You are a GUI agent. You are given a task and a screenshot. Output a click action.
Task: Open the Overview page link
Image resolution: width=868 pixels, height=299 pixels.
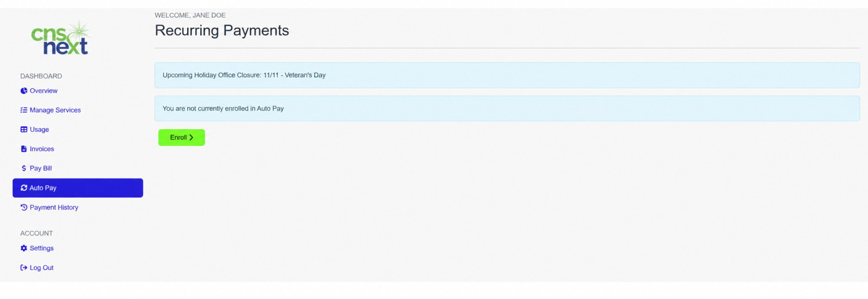43,91
